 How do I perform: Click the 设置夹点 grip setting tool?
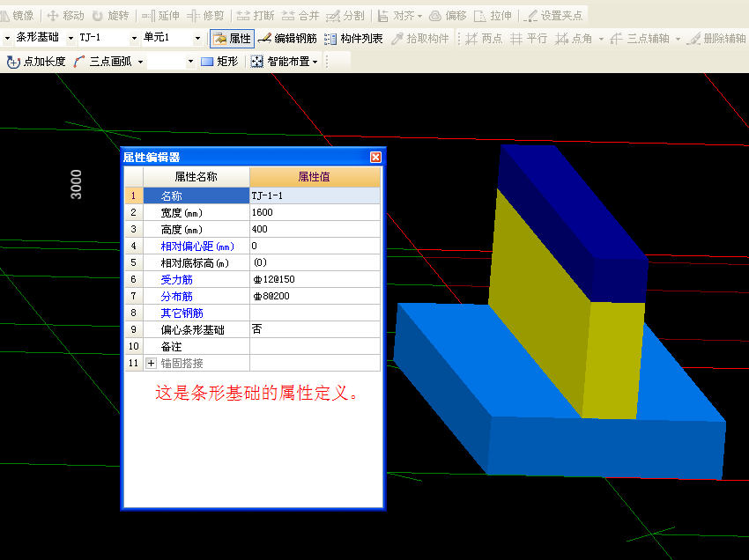point(552,16)
